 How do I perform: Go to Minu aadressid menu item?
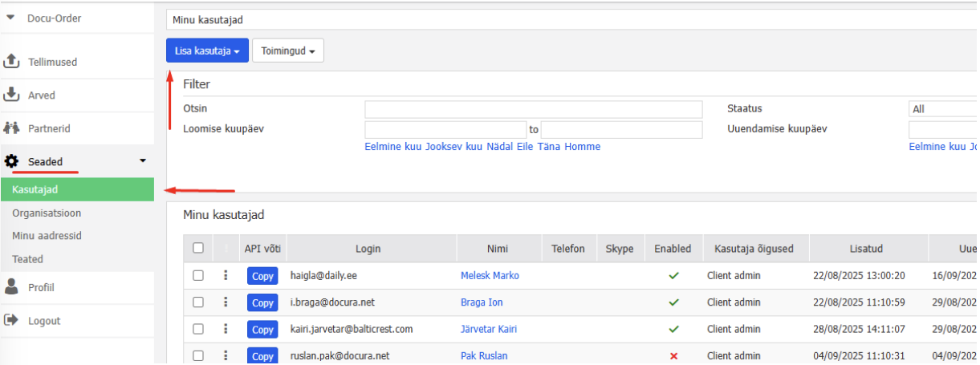pyautogui.click(x=47, y=236)
